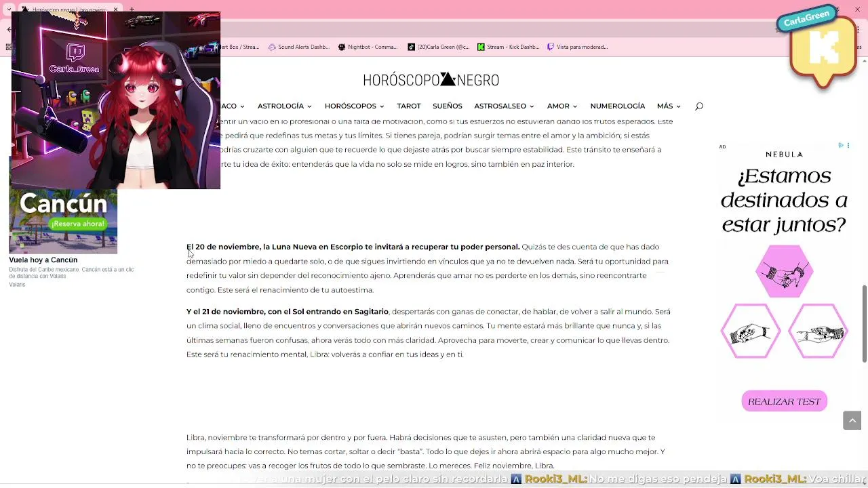
Task: Open the Stream Kick Dashboard bookmark
Action: [x=509, y=47]
